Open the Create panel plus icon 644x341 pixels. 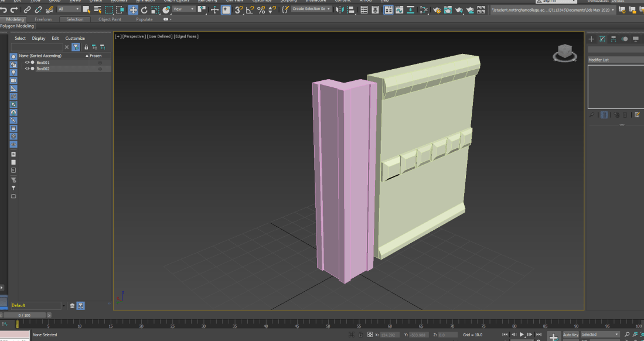(x=591, y=39)
